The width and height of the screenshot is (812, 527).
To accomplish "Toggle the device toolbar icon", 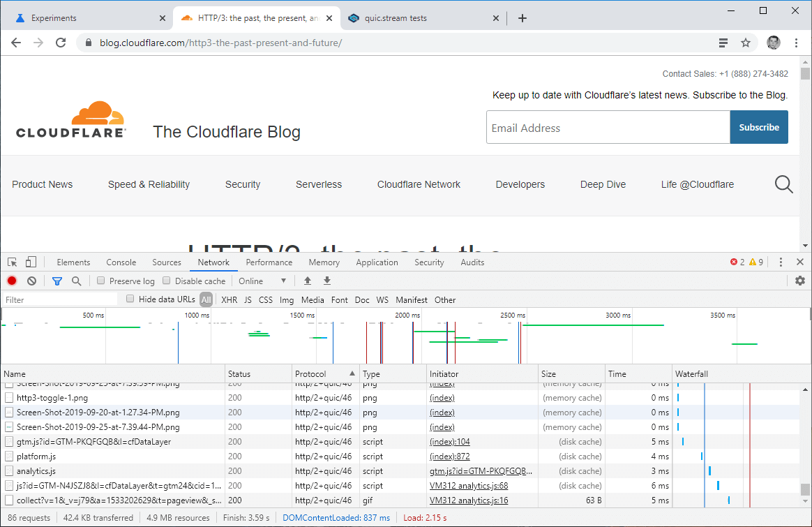I will coord(31,262).
